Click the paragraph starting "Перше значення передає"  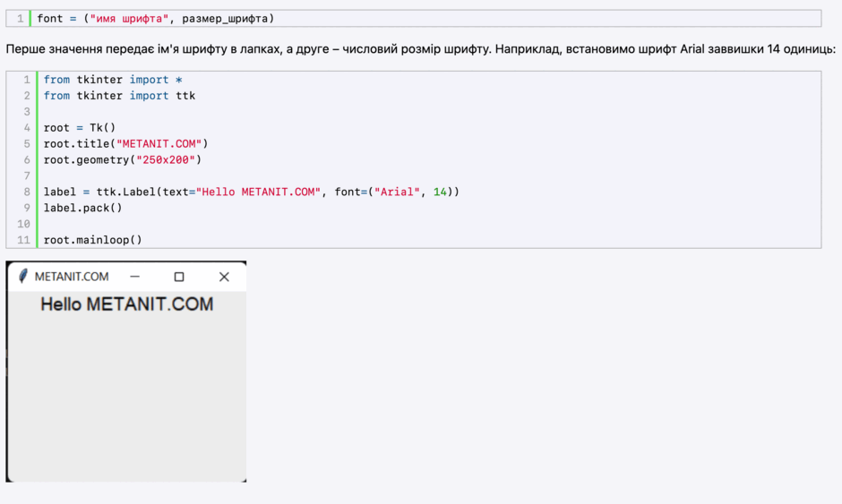click(x=420, y=49)
